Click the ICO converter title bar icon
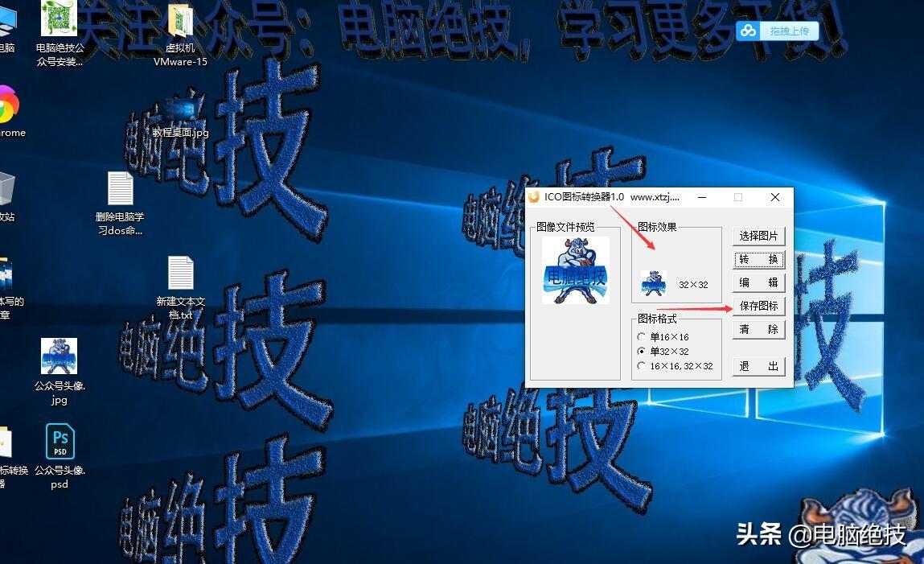 (534, 197)
